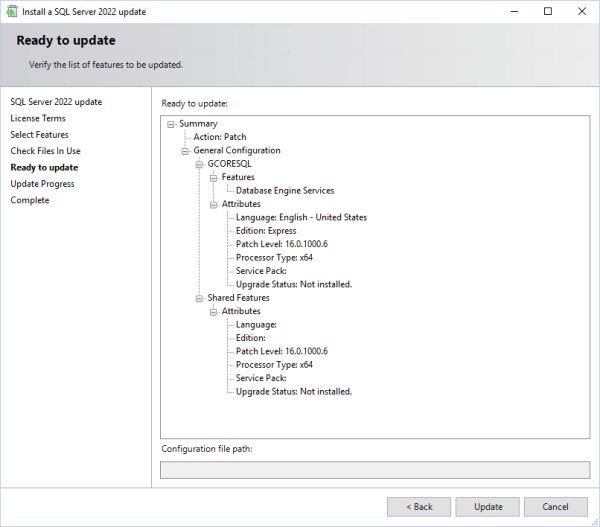Select the Action: Patch tree item
Image resolution: width=600 pixels, height=527 pixels.
pos(220,137)
